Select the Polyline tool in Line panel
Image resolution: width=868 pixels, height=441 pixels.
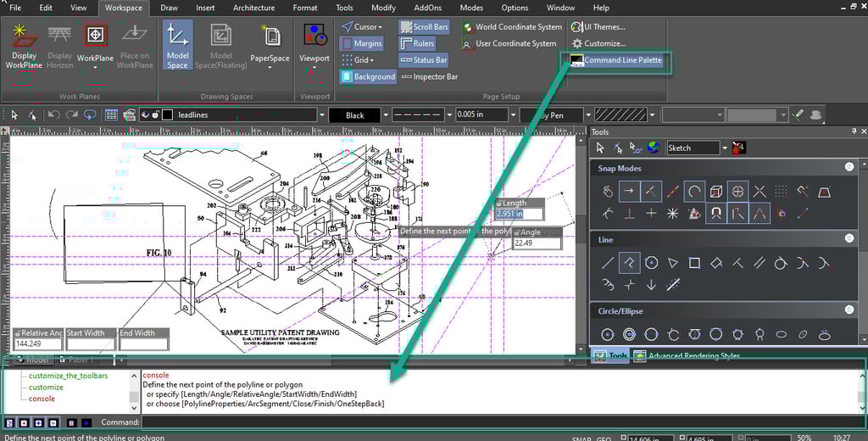tap(630, 263)
